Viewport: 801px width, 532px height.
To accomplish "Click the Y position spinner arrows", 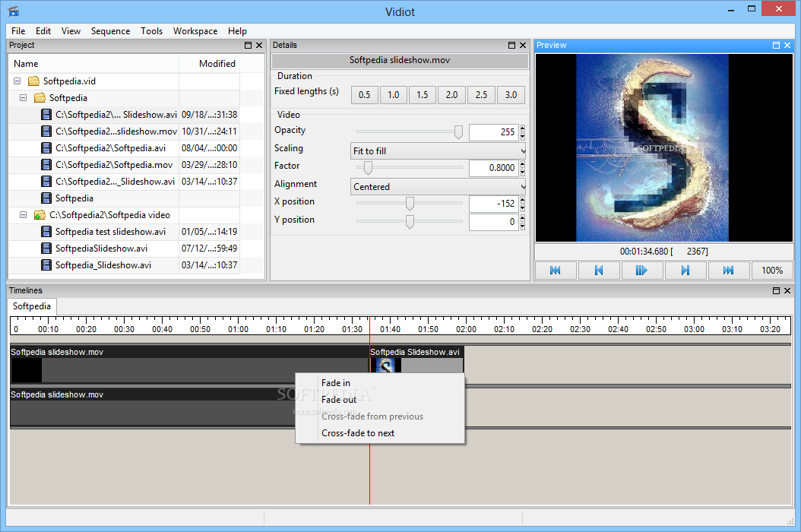I will tap(523, 222).
